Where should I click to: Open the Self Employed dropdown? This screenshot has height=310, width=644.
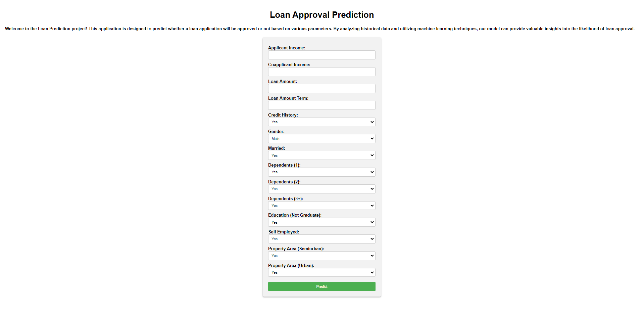[321, 239]
